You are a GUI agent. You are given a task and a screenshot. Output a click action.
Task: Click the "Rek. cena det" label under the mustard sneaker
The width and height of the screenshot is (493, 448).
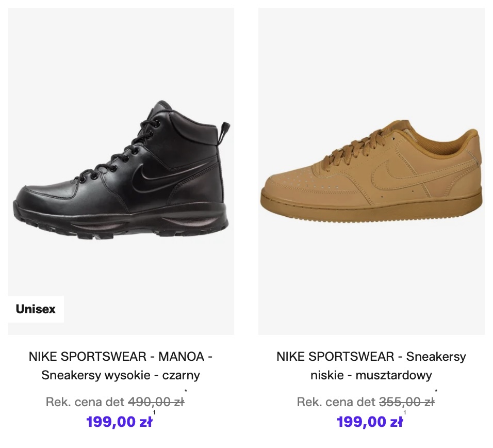(x=336, y=402)
